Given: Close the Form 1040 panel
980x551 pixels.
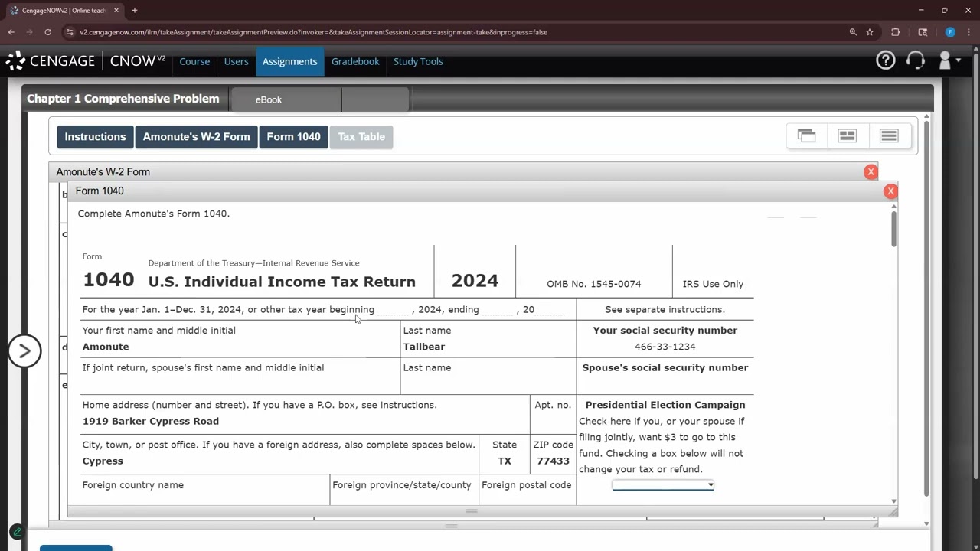Looking at the screenshot, I should click(x=890, y=191).
